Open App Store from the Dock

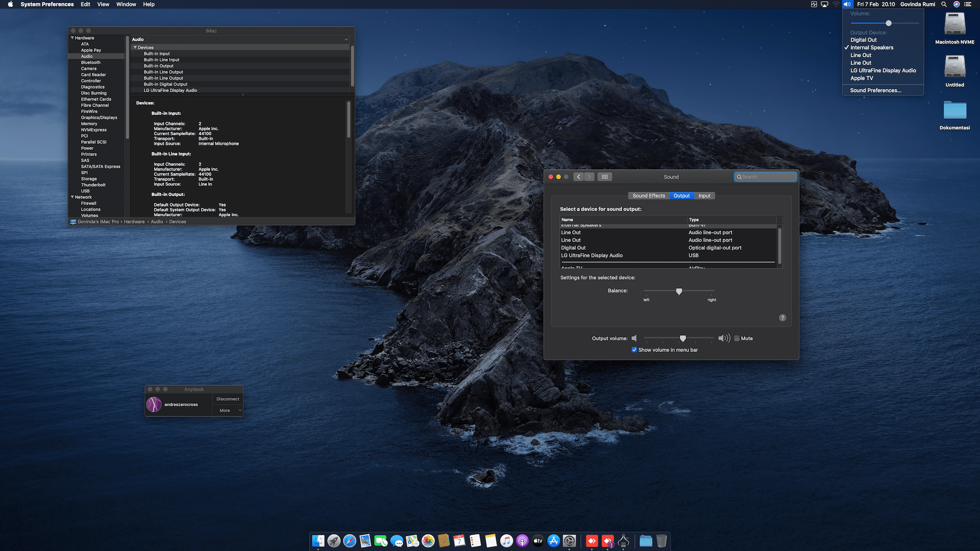554,541
